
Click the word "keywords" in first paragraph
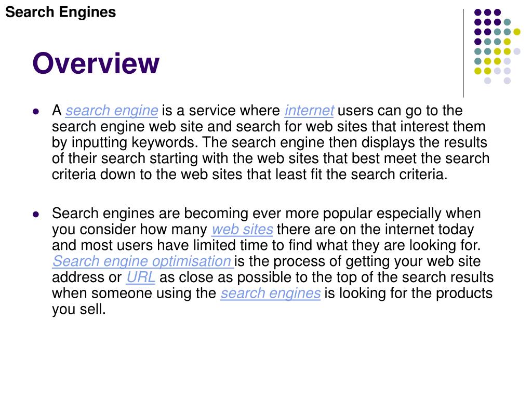point(163,142)
